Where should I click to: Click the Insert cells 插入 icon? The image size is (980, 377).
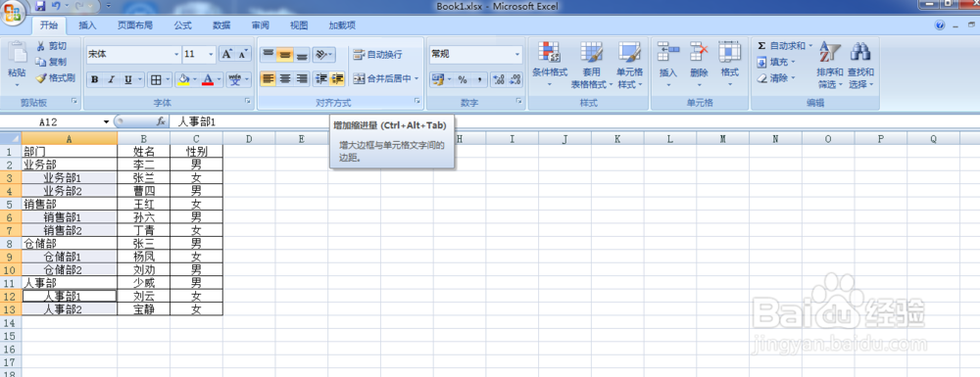coord(668,52)
